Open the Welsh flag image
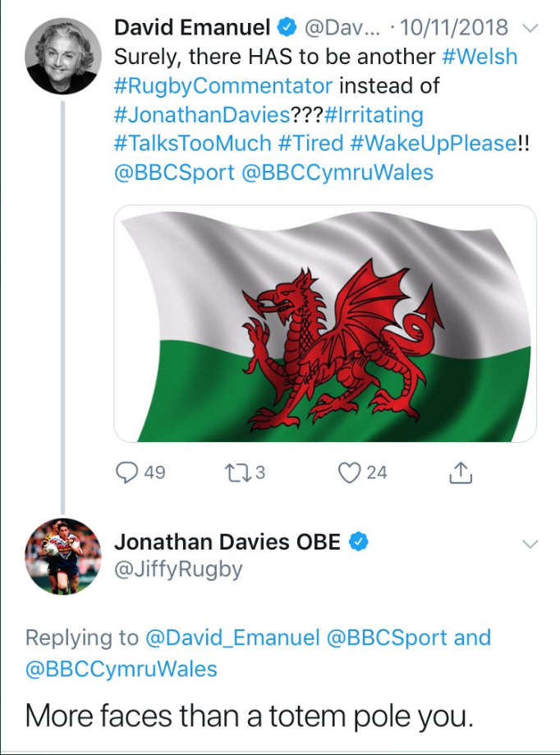The width and height of the screenshot is (560, 755). tap(324, 323)
